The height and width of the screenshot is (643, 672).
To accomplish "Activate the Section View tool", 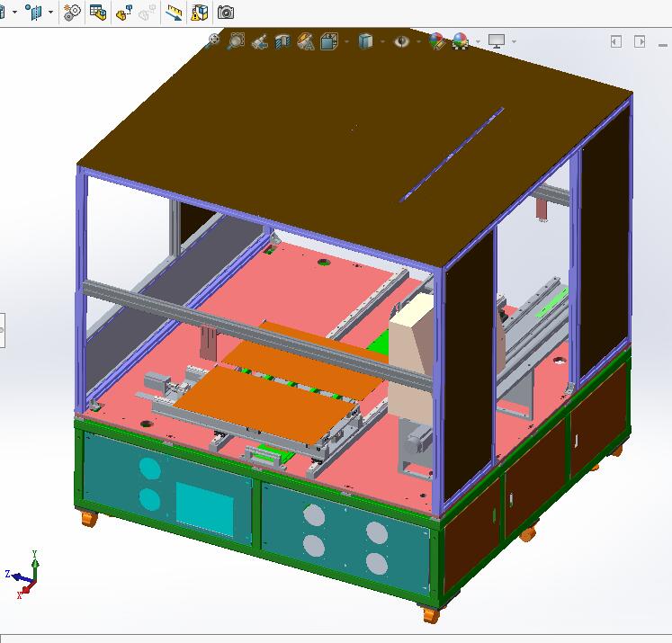I will pos(282,41).
